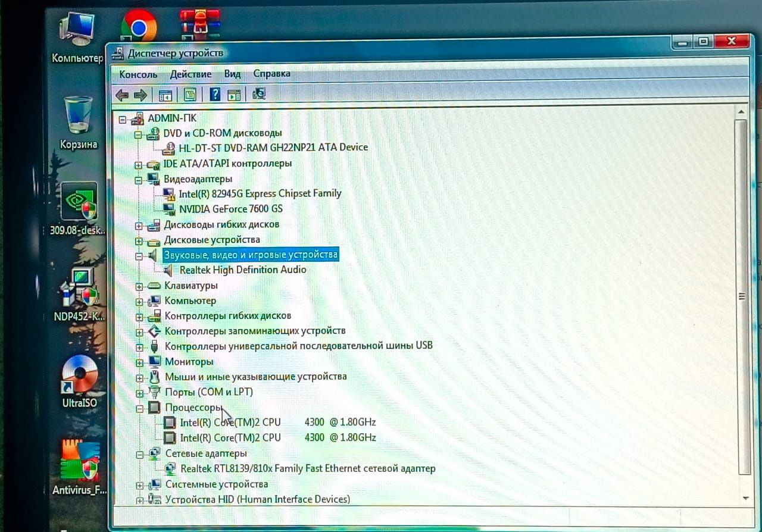Click the Help question-mark toolbar icon

coord(215,94)
